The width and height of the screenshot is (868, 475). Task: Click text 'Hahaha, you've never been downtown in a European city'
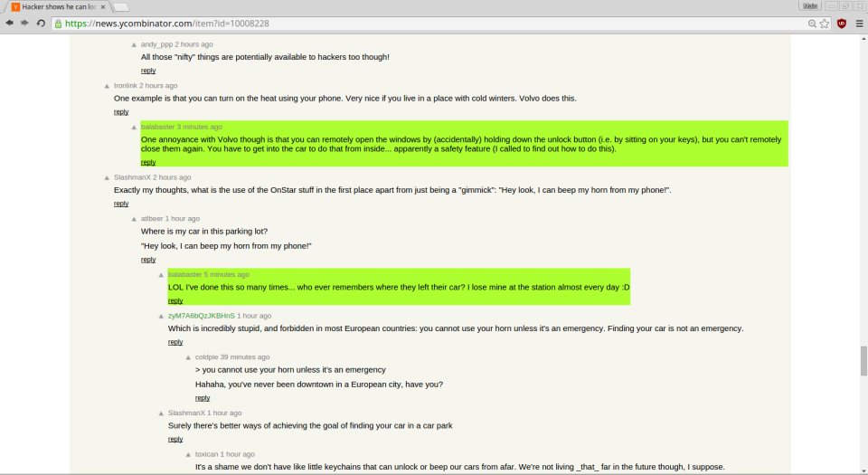point(300,385)
